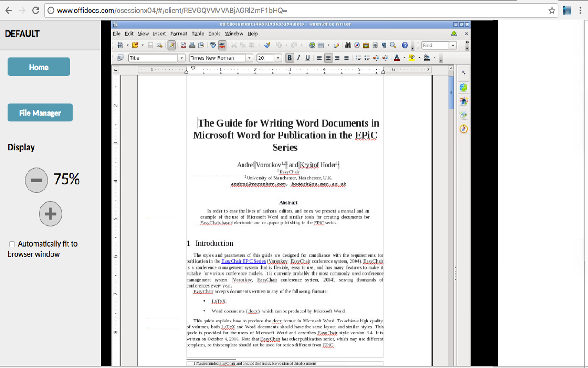
Task: Open the Table menu
Action: pyautogui.click(x=198, y=33)
